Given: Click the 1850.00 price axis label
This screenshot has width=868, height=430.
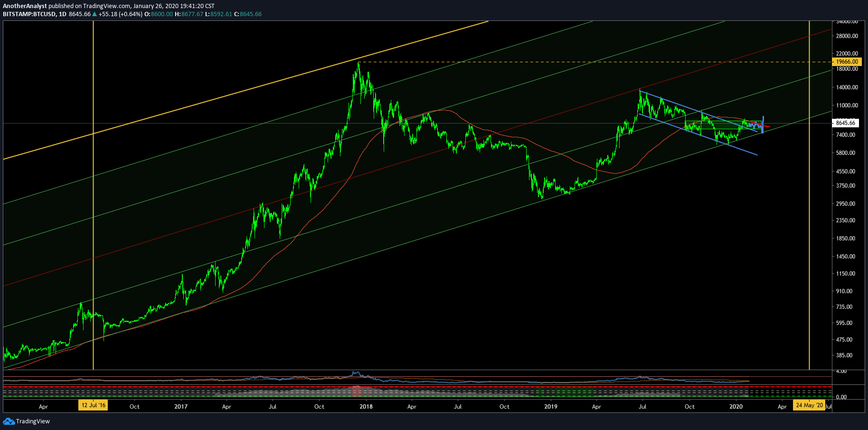Looking at the screenshot, I should pyautogui.click(x=846, y=239).
